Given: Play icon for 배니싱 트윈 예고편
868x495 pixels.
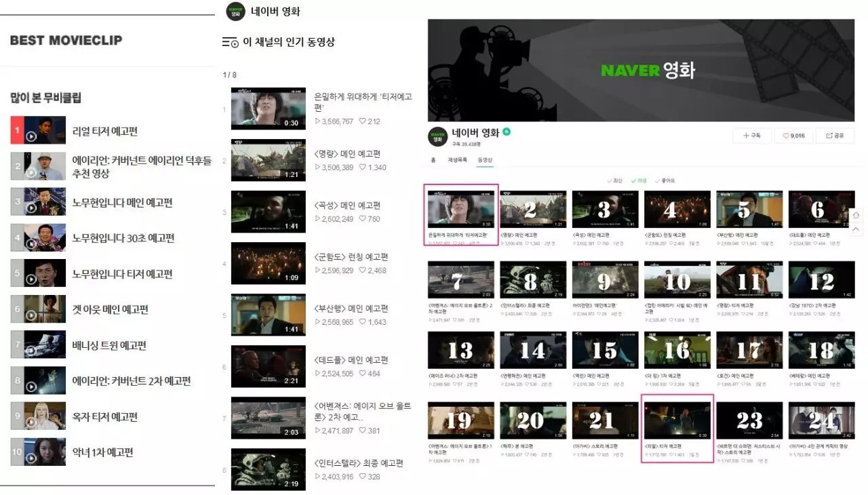Looking at the screenshot, I should coord(31,351).
